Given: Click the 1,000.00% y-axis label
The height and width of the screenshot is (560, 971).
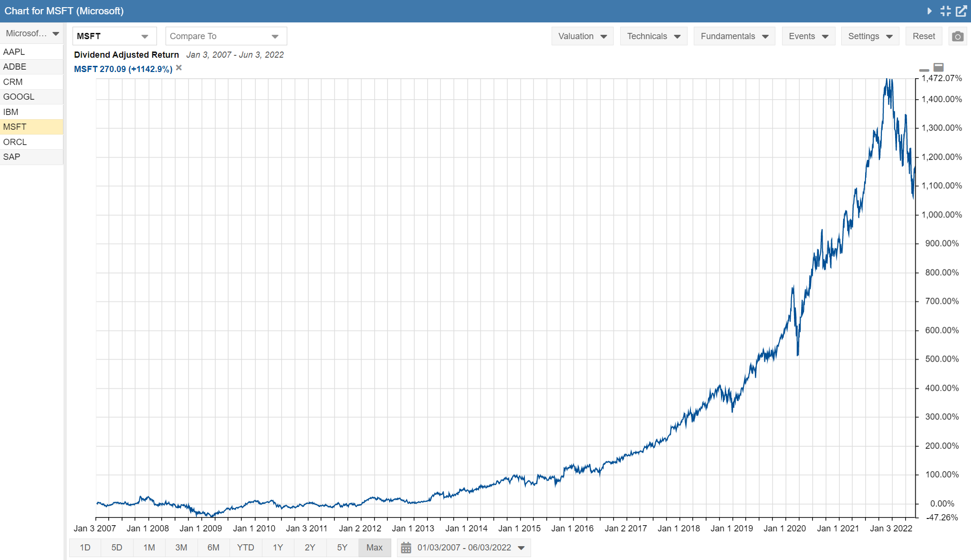Looking at the screenshot, I should coord(941,215).
